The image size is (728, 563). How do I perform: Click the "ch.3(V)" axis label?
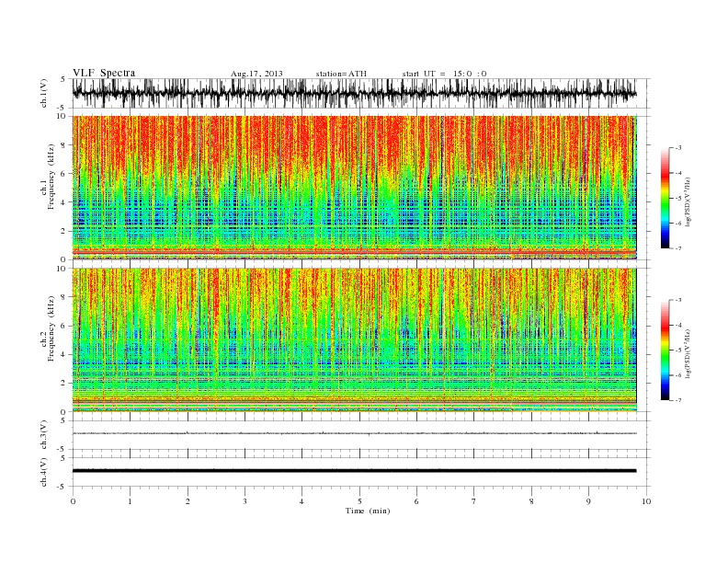(44, 435)
